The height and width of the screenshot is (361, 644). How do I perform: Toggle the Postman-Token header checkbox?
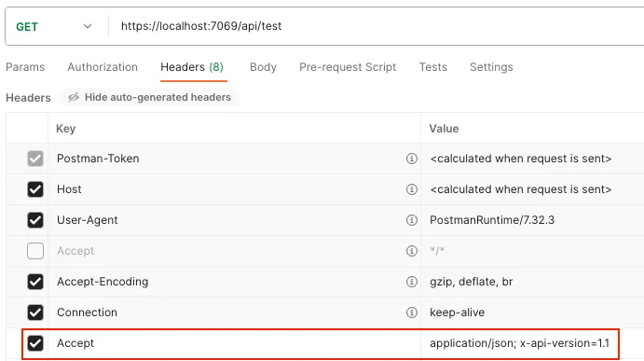35,159
